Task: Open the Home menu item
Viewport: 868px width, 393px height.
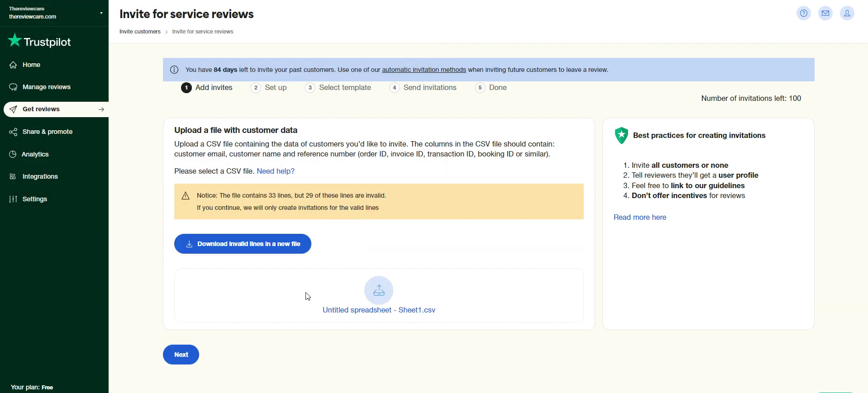Action: pyautogui.click(x=31, y=65)
